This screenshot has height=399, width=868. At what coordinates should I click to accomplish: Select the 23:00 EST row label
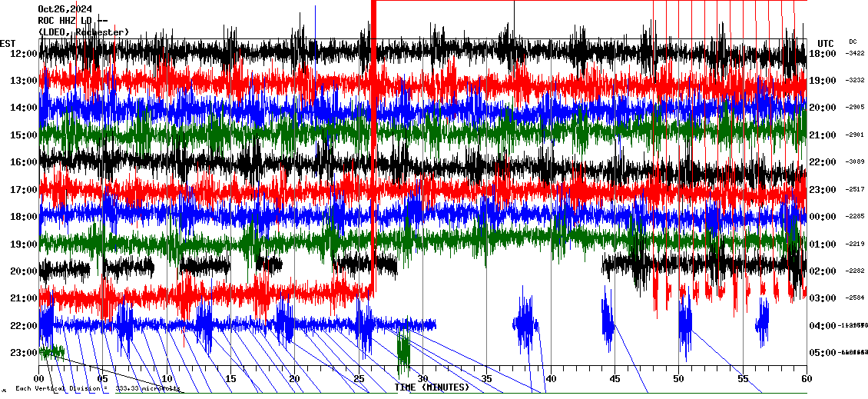[24, 353]
